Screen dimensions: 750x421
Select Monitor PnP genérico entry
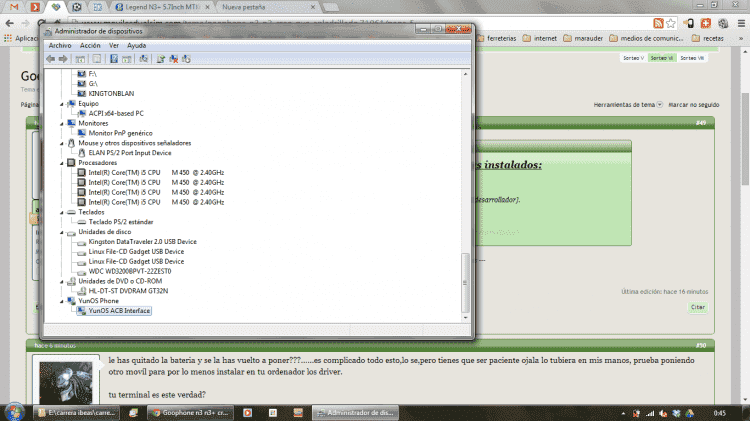pyautogui.click(x=121, y=133)
